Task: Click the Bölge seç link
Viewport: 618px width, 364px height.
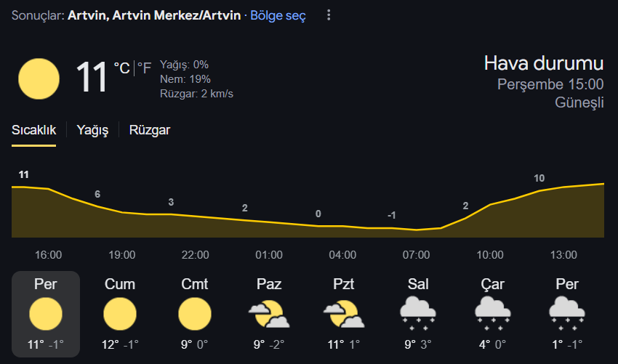Action: tap(278, 15)
